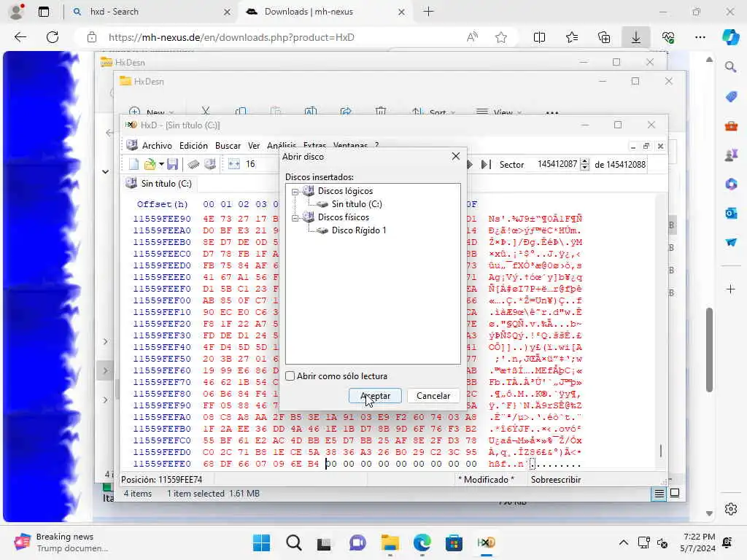This screenshot has height=560, width=747.
Task: Open Edge Settings and more ellipsis
Action: click(700, 37)
